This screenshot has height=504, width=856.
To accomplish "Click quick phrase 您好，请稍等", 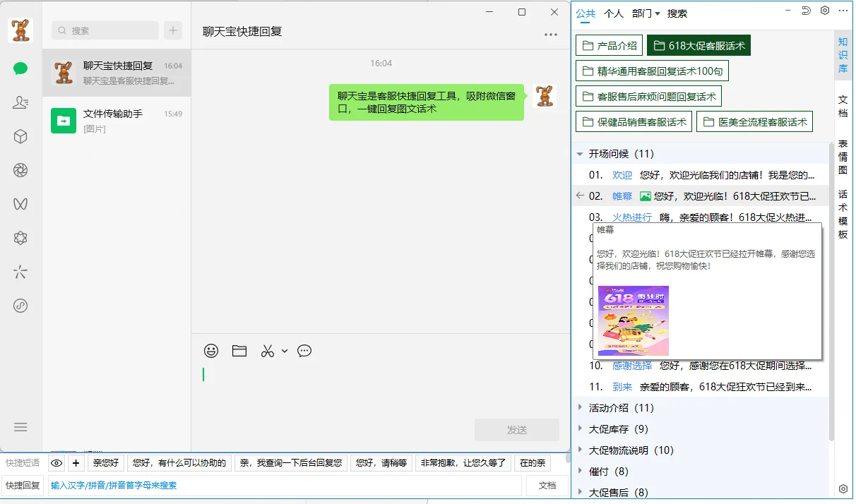I will 381,463.
